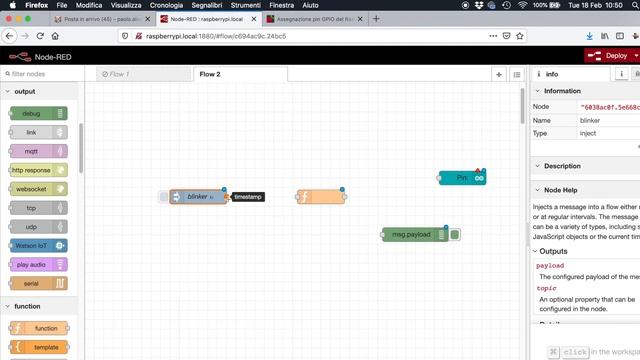Select the Watson IoT node in palette
Screen dimensions: 640x360
38,246
